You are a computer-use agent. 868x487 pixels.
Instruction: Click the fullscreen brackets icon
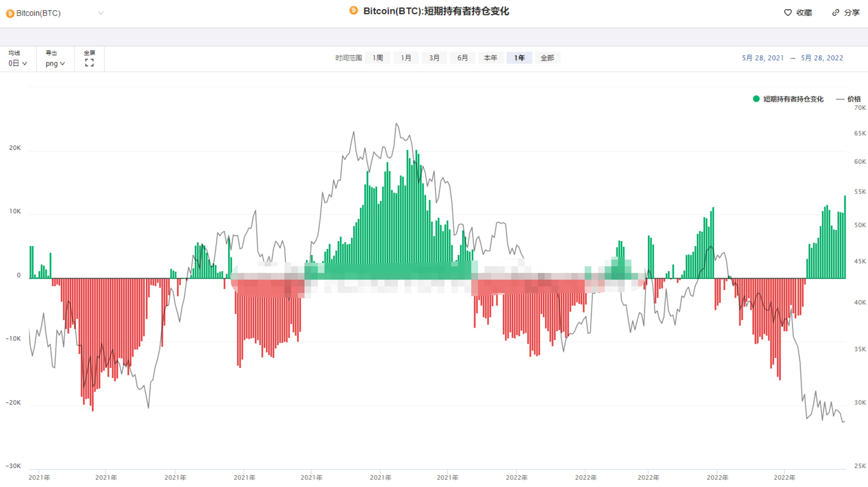click(89, 63)
